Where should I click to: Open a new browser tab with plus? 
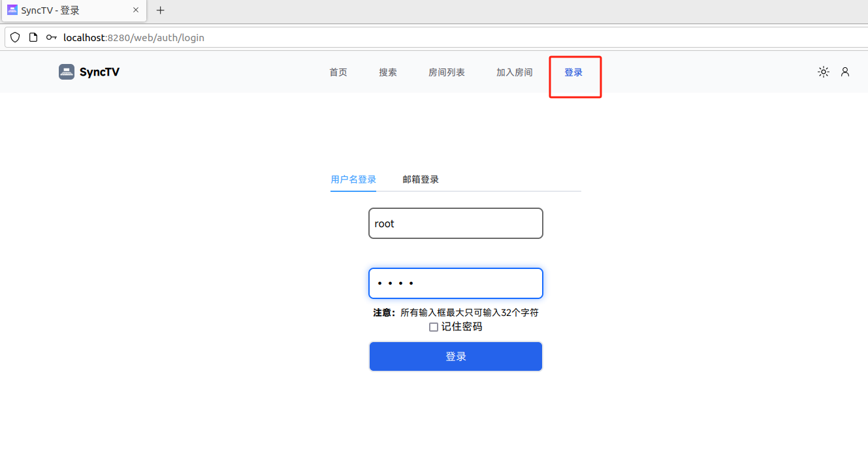(161, 10)
